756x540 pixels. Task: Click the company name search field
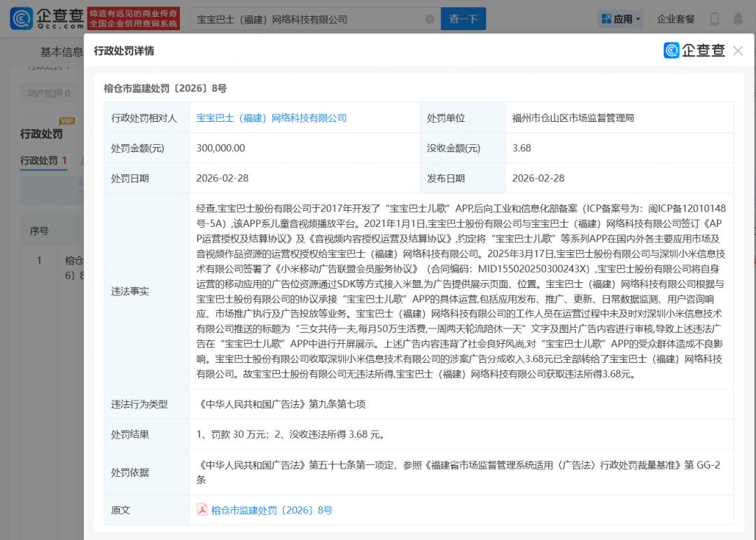point(308,20)
